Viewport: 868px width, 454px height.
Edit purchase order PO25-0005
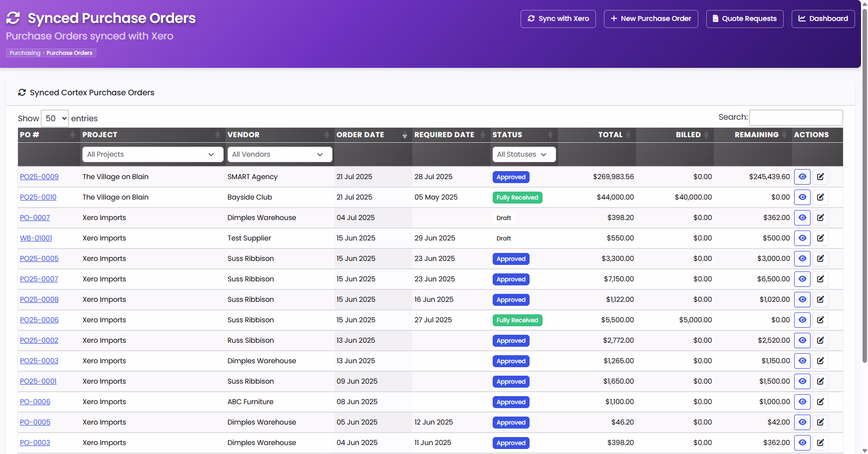click(x=820, y=258)
